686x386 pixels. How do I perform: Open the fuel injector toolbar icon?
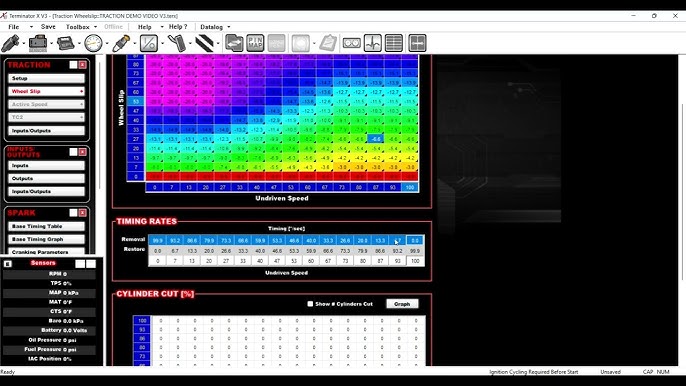click(10, 43)
